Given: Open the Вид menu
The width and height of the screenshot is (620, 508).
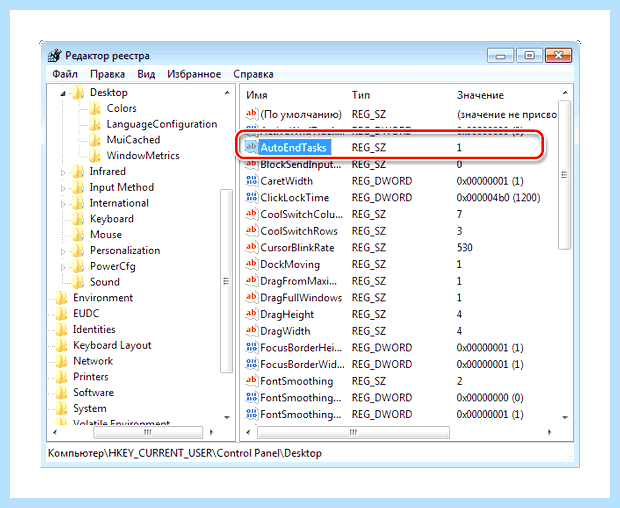Looking at the screenshot, I should click(x=146, y=74).
